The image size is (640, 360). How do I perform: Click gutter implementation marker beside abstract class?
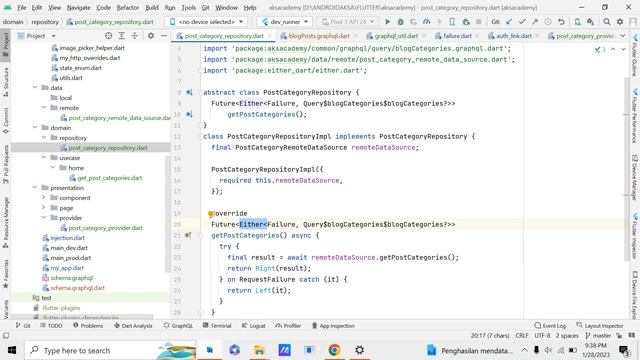point(189,92)
